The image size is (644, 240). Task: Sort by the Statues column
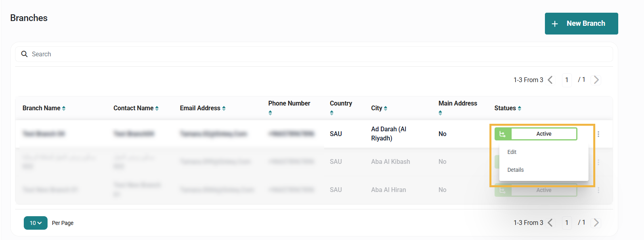coord(520,108)
